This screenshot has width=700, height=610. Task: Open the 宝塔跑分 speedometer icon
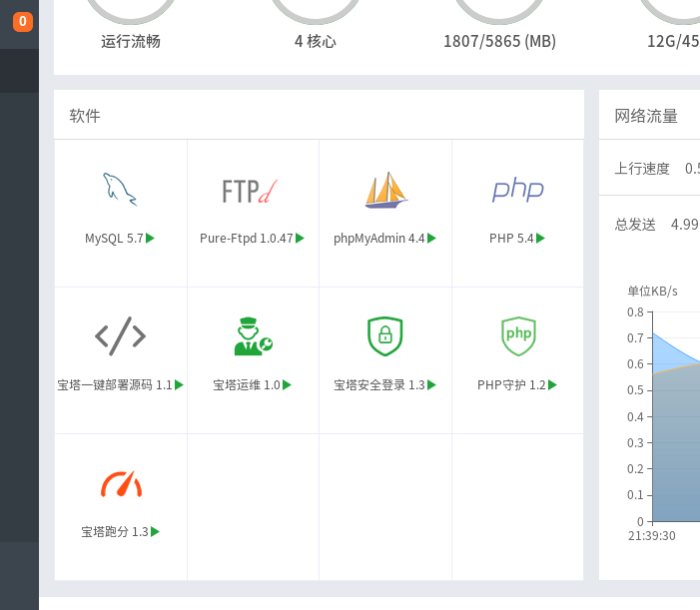[x=121, y=484]
